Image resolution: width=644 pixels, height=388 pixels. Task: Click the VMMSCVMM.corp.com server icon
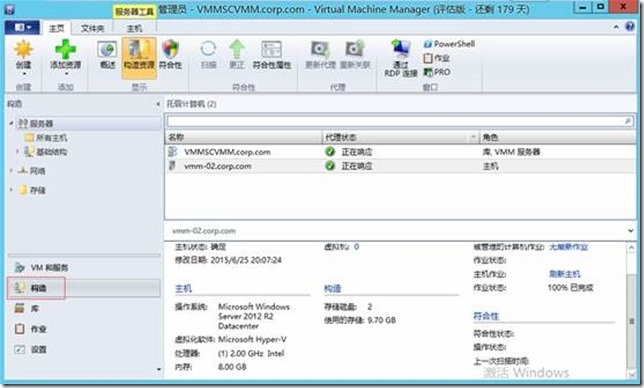pyautogui.click(x=173, y=152)
